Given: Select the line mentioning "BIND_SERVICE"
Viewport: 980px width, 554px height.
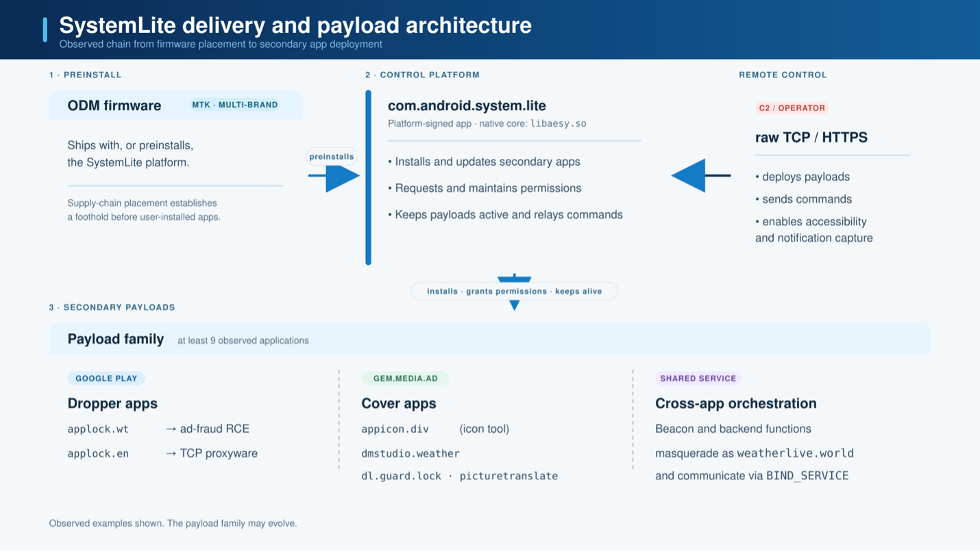Looking at the screenshot, I should coord(752,476).
